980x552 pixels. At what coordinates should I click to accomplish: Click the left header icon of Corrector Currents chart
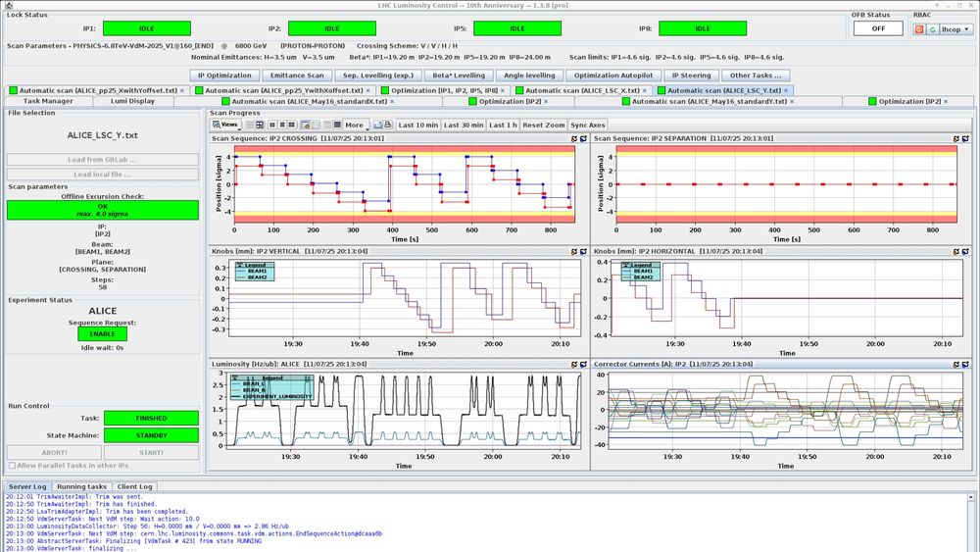[956, 364]
